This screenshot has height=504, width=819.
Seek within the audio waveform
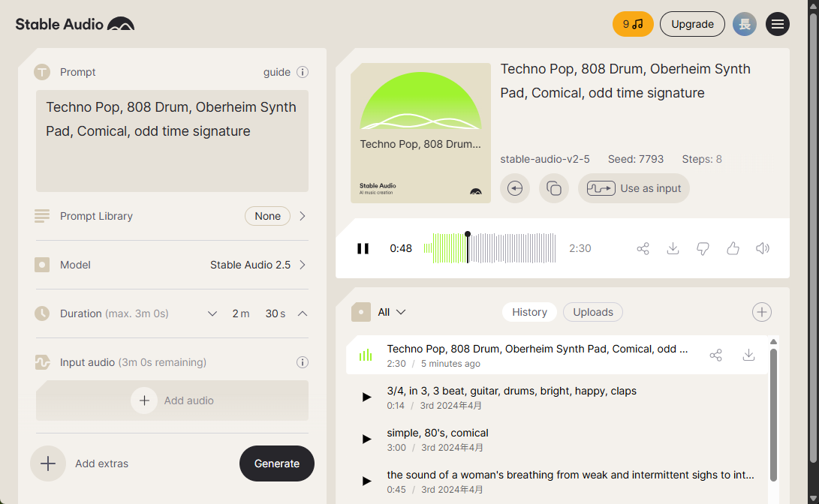point(510,248)
